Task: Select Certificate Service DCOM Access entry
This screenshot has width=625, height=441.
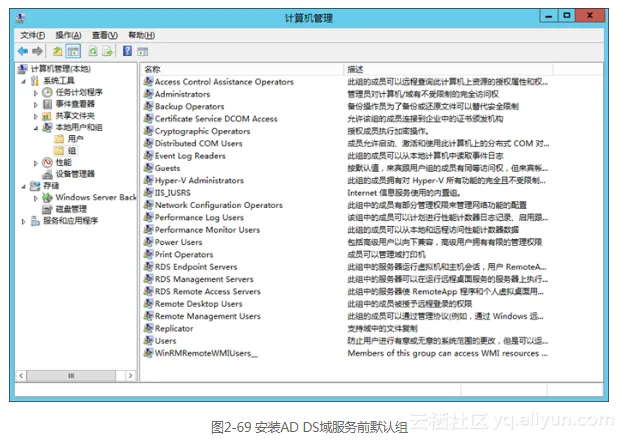Action: (216, 119)
